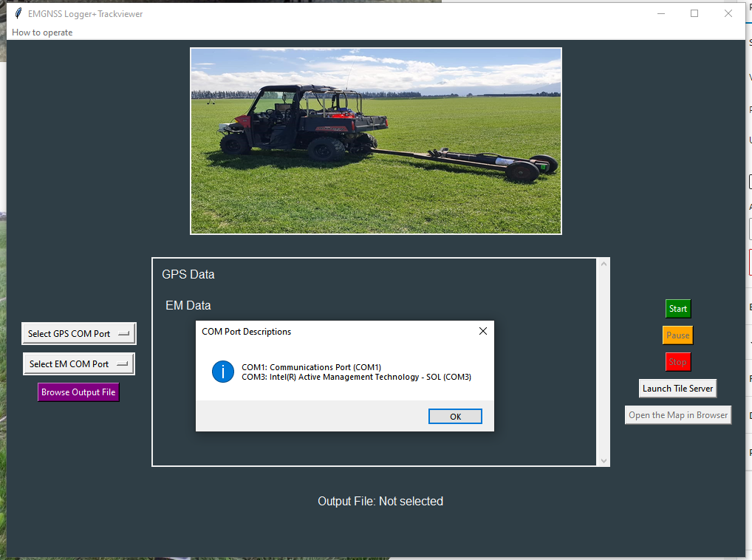Click the scrollbar down arrow in data panel
The height and width of the screenshot is (560, 752).
pyautogui.click(x=604, y=460)
